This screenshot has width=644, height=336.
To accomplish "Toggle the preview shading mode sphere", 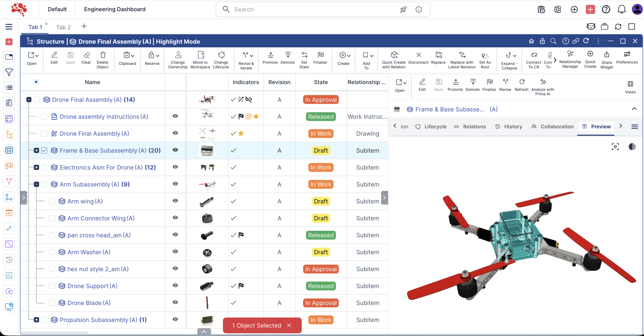I will coord(632,147).
